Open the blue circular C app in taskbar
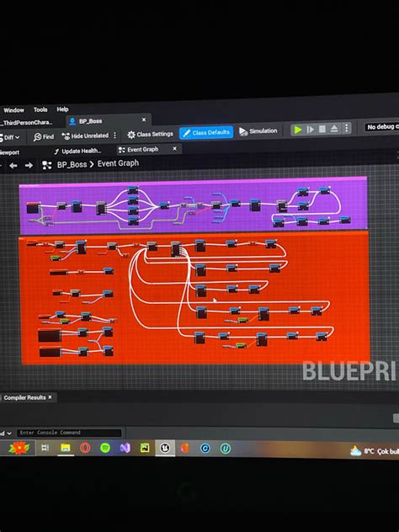Screen dimensions: 399x532 (x=205, y=449)
